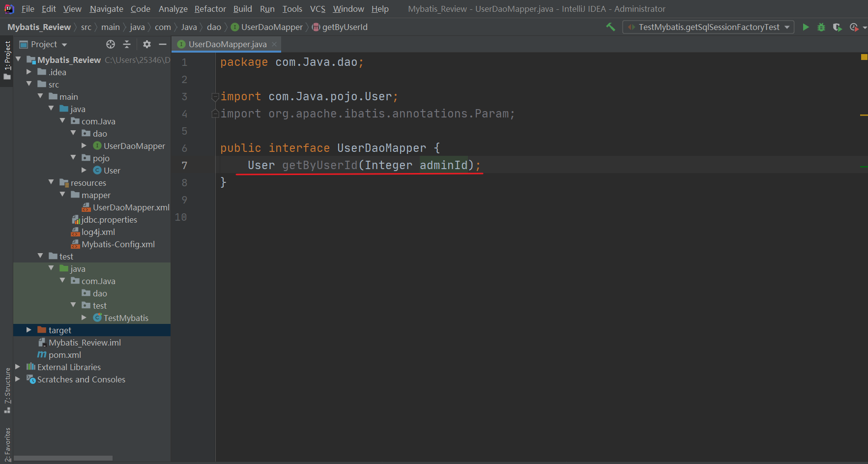The image size is (868, 464).
Task: Toggle the 1: Project tool window strip
Action: coord(7,61)
